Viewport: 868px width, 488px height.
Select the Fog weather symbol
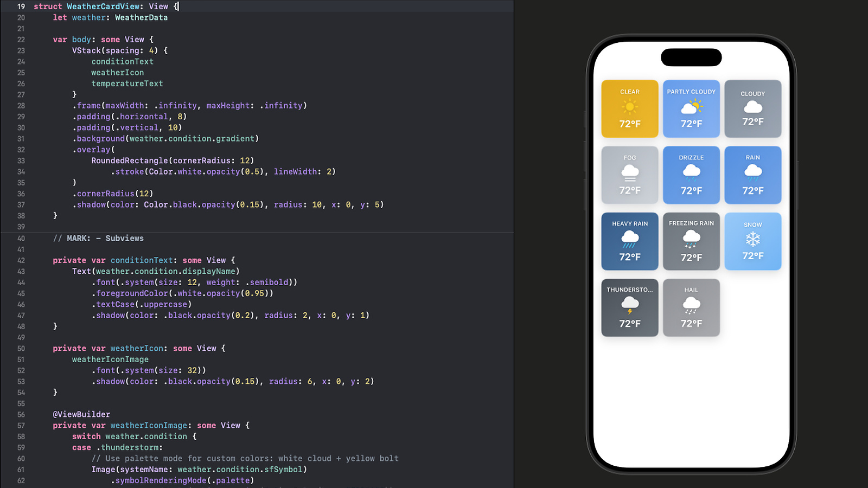(629, 173)
